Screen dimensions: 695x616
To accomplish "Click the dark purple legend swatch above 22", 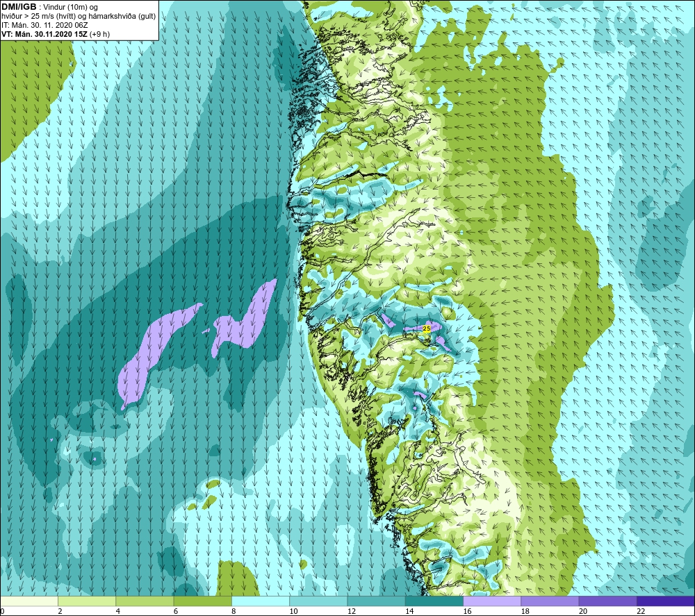I will (x=666, y=601).
